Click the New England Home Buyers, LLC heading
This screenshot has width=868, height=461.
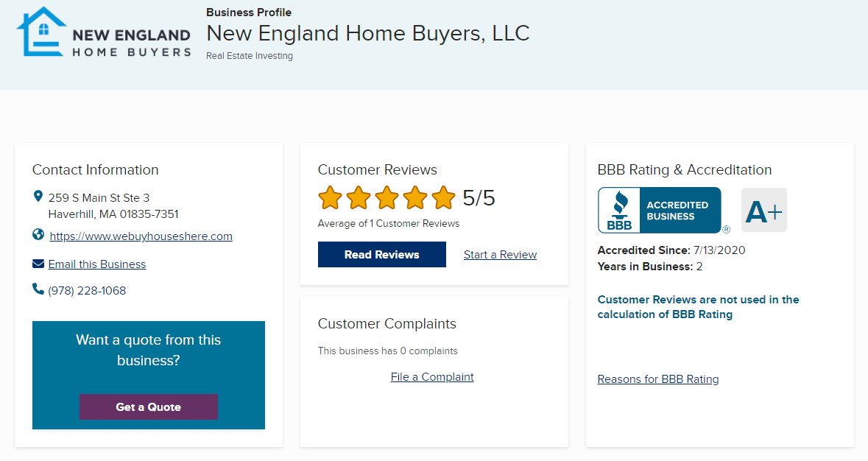(367, 33)
